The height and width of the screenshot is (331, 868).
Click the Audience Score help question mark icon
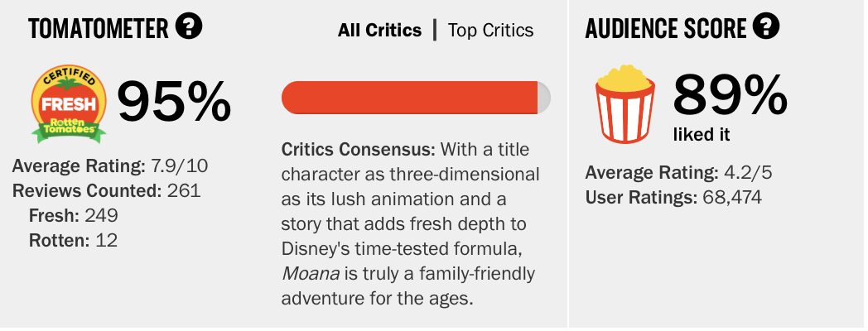coord(767,26)
